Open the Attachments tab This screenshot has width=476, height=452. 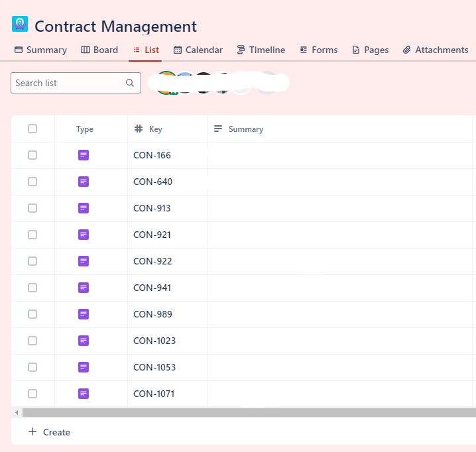coord(436,50)
